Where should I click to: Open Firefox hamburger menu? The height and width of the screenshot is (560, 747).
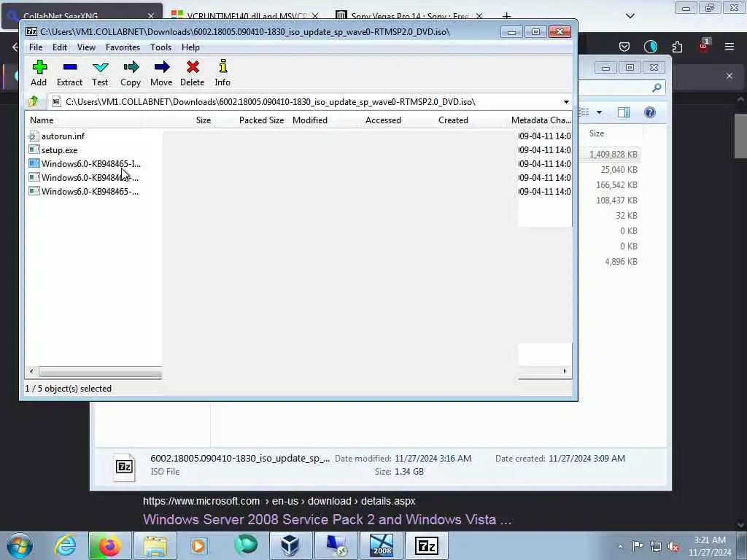coord(729,46)
